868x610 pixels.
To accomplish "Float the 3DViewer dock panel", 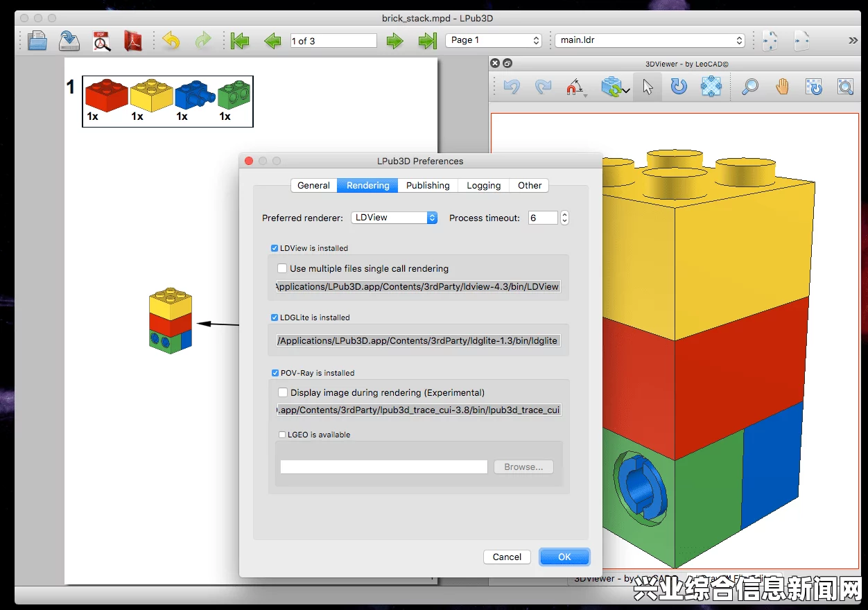I will click(x=507, y=63).
